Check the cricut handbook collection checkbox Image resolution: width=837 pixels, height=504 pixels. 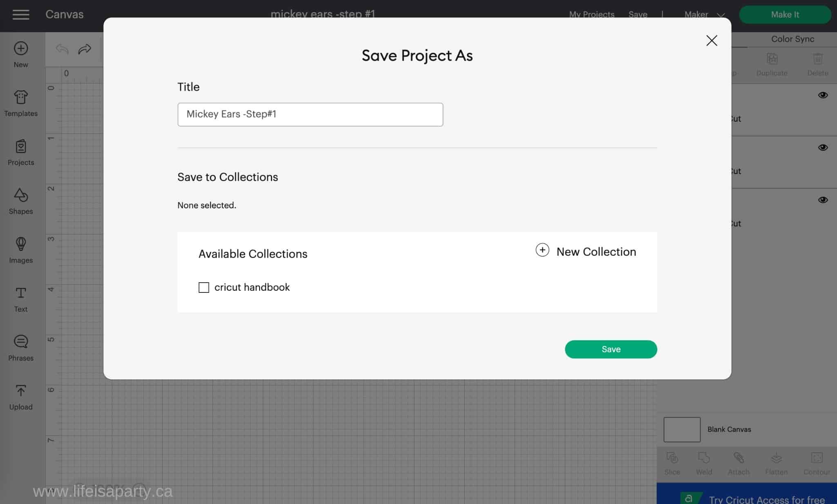pyautogui.click(x=204, y=288)
